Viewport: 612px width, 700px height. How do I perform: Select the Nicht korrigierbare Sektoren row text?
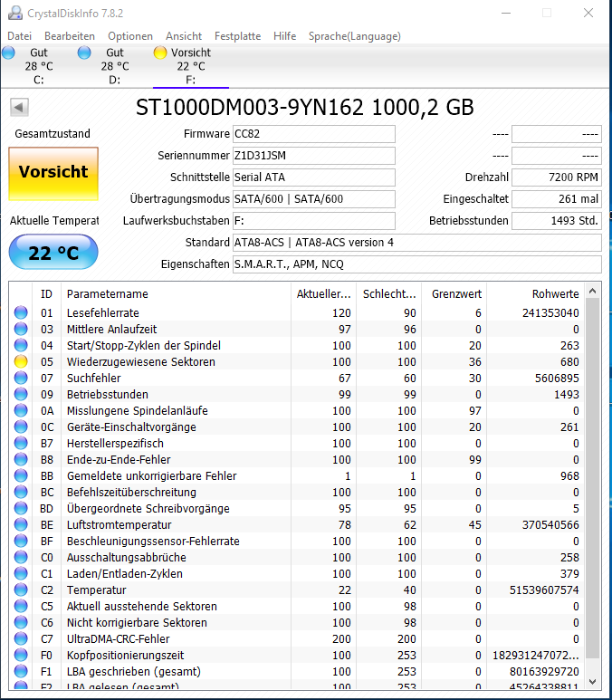point(137,622)
